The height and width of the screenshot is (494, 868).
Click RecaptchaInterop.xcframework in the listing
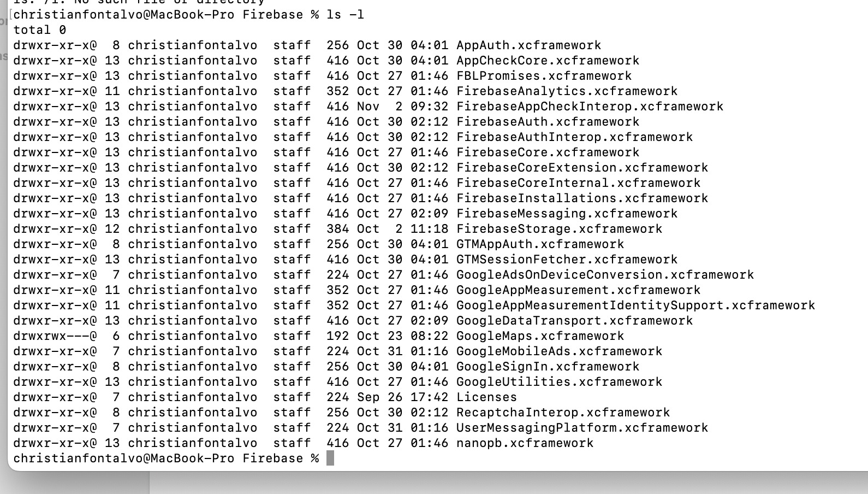click(563, 413)
